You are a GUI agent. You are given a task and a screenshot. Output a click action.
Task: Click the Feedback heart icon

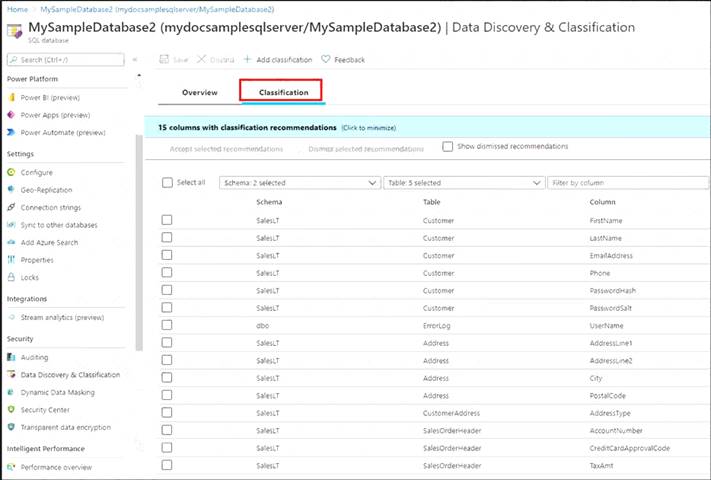point(326,59)
